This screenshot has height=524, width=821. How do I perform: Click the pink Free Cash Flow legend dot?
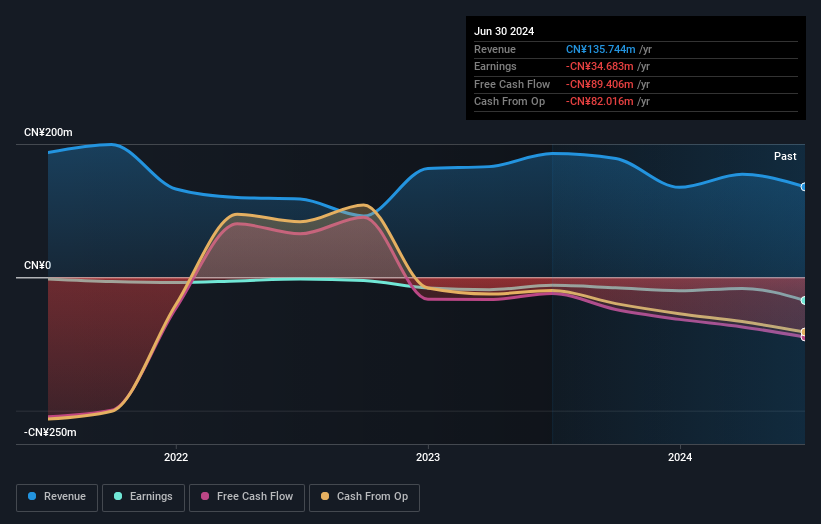tap(205, 496)
